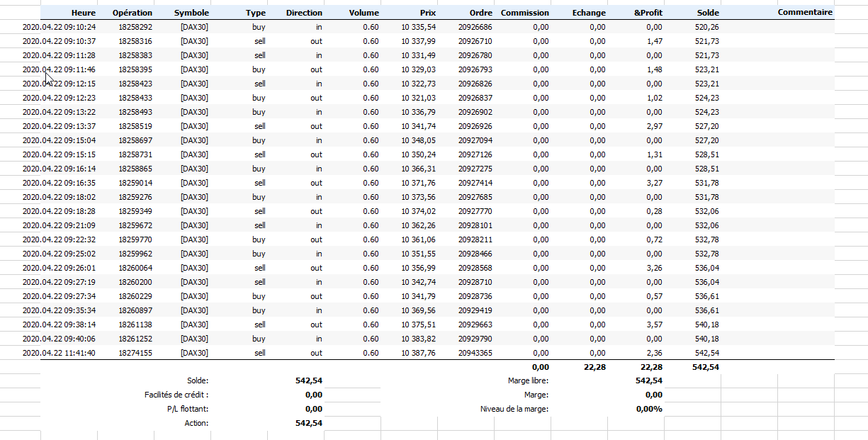This screenshot has height=440, width=868.
Task: Click the Ordre column header
Action: coord(480,13)
